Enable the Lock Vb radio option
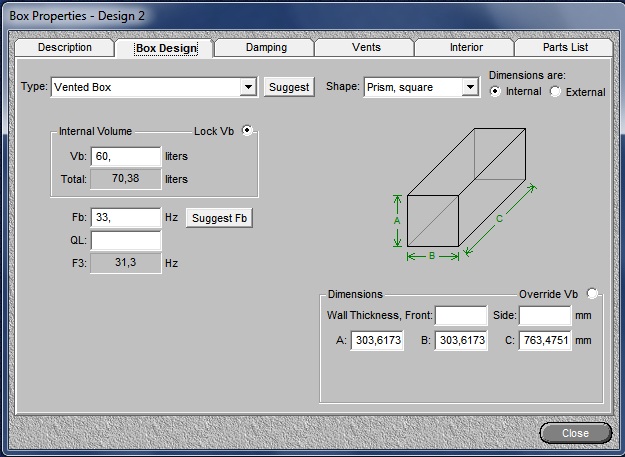Screen dimensions: 625x457 (247, 130)
